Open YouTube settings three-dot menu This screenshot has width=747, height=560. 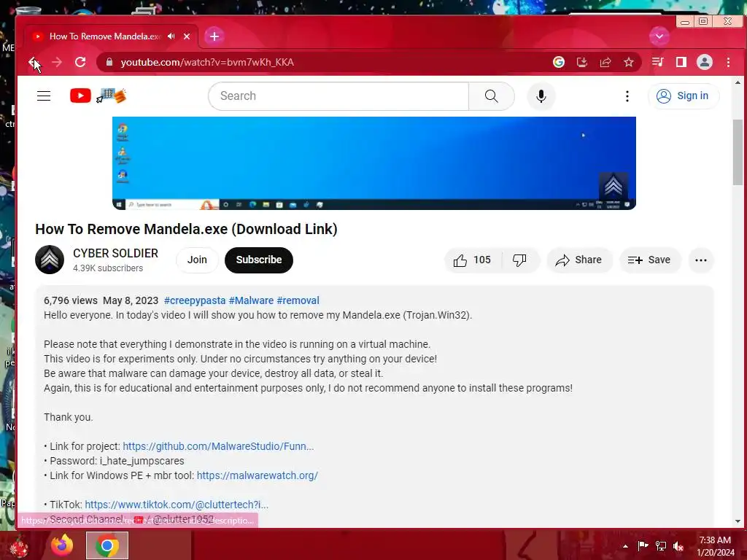coord(627,96)
